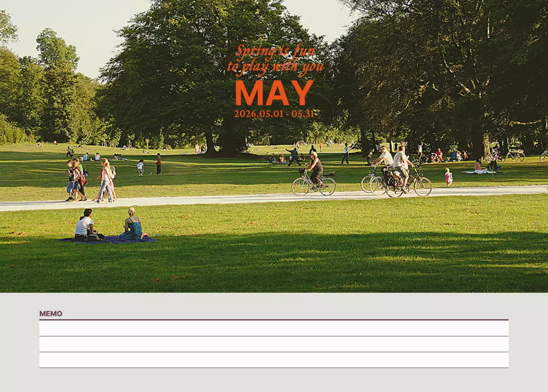The image size is (548, 392).
Task: Click the large orange MAY title
Action: click(x=274, y=93)
